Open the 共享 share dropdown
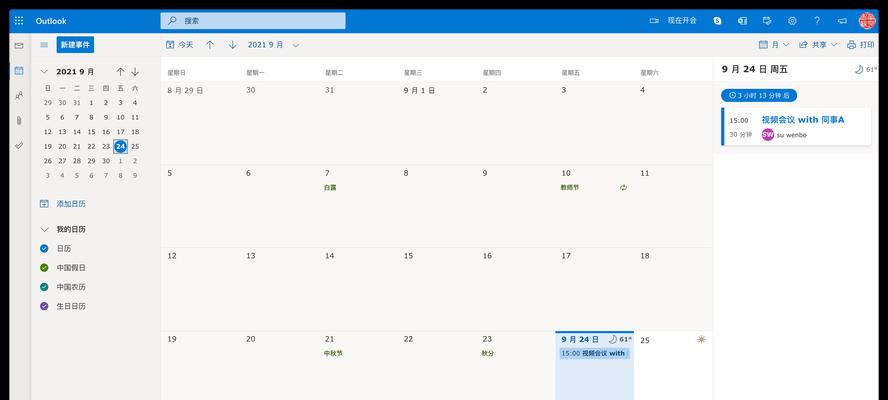Image resolution: width=888 pixels, height=400 pixels. tap(818, 45)
